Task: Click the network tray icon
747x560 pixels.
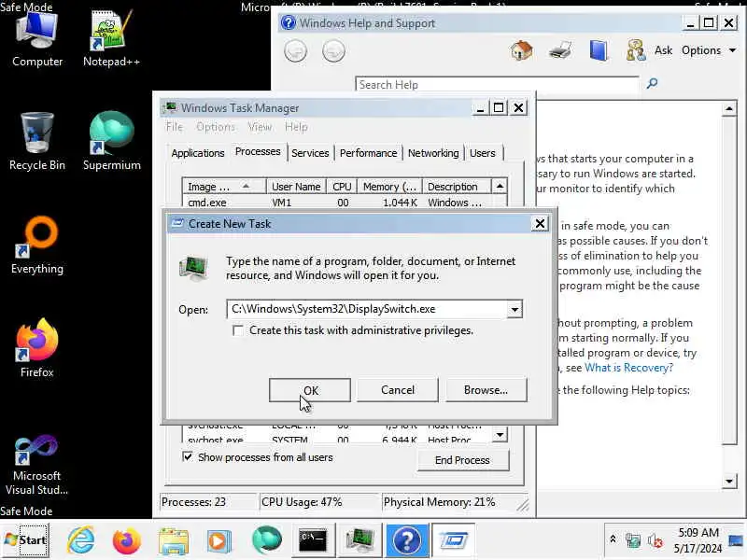Action: pyautogui.click(x=633, y=540)
